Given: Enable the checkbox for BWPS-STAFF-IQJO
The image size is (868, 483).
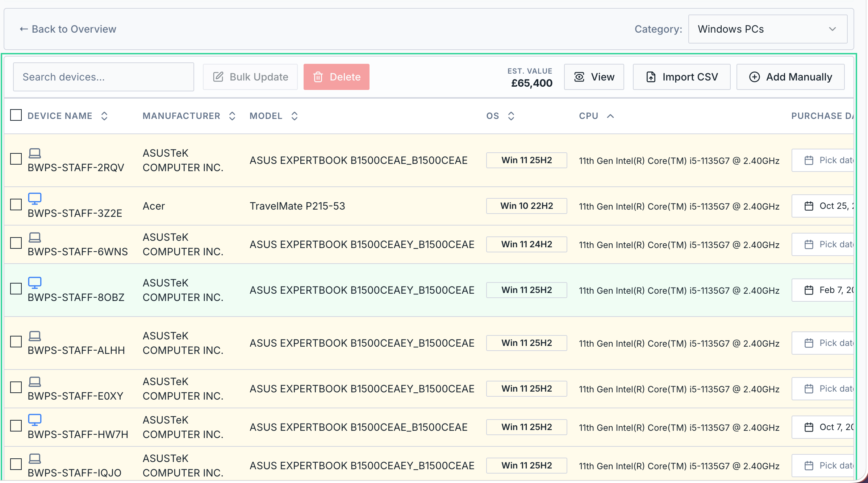Looking at the screenshot, I should pos(16,464).
